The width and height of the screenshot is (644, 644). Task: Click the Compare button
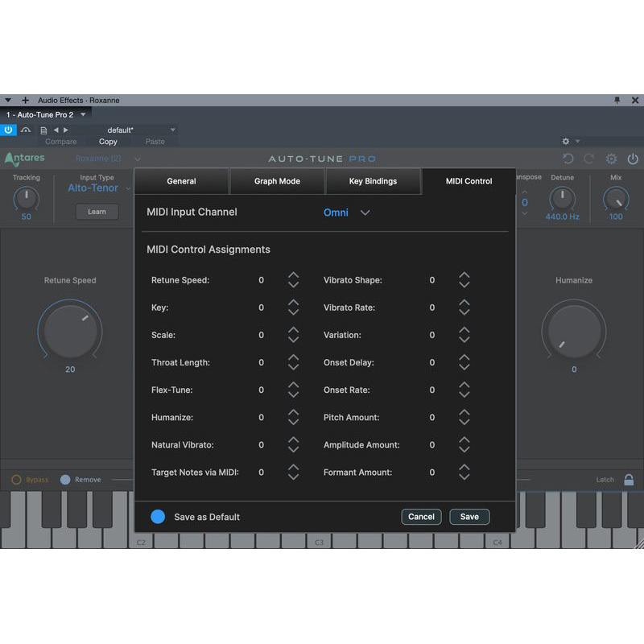click(61, 142)
